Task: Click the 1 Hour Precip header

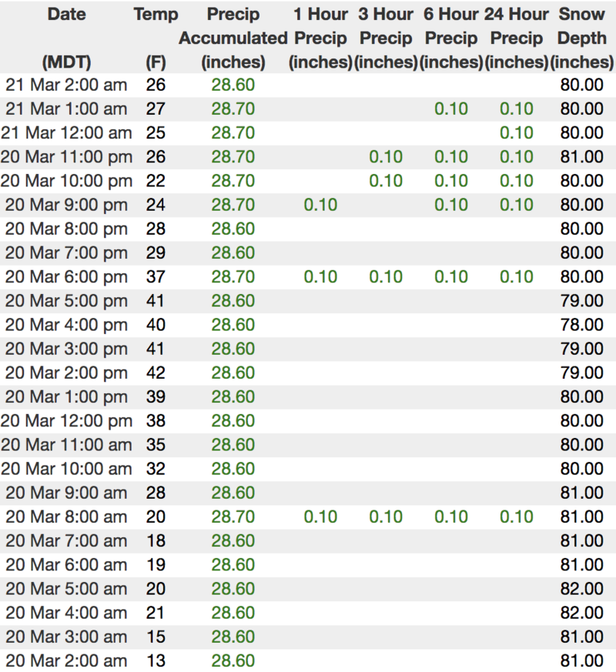Action: point(320,38)
